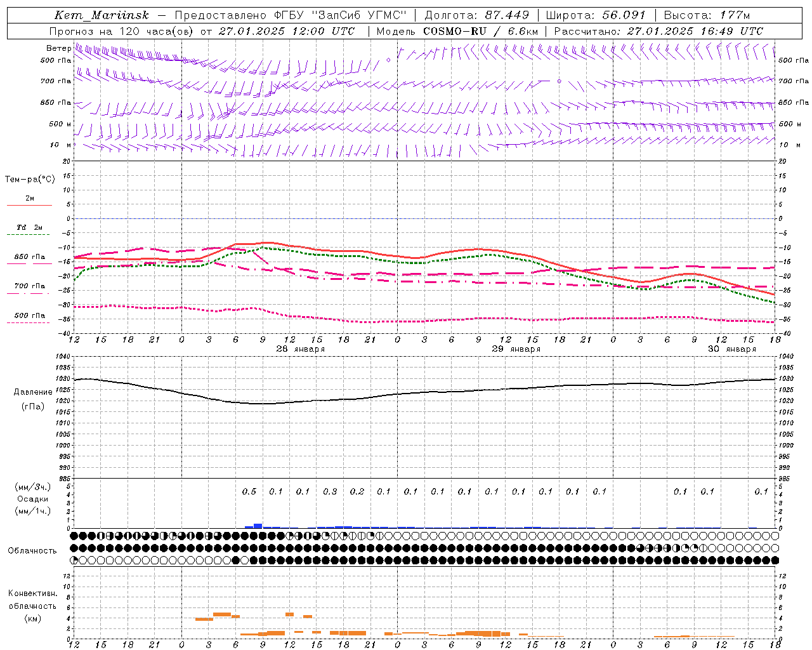Image resolution: width=812 pixels, height=650 pixels.
Task: Click the '30 января' date label
Action: pyautogui.click(x=732, y=349)
